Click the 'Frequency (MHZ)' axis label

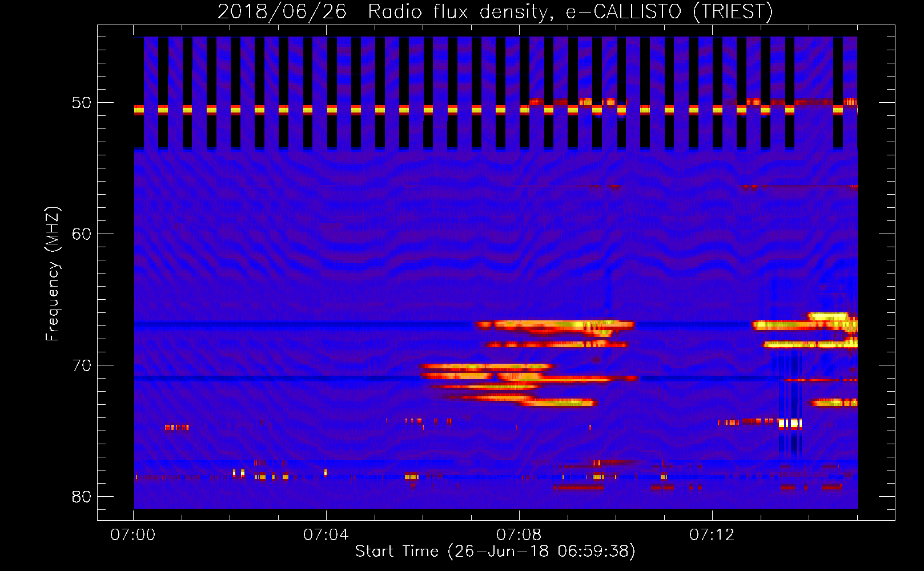point(52,275)
